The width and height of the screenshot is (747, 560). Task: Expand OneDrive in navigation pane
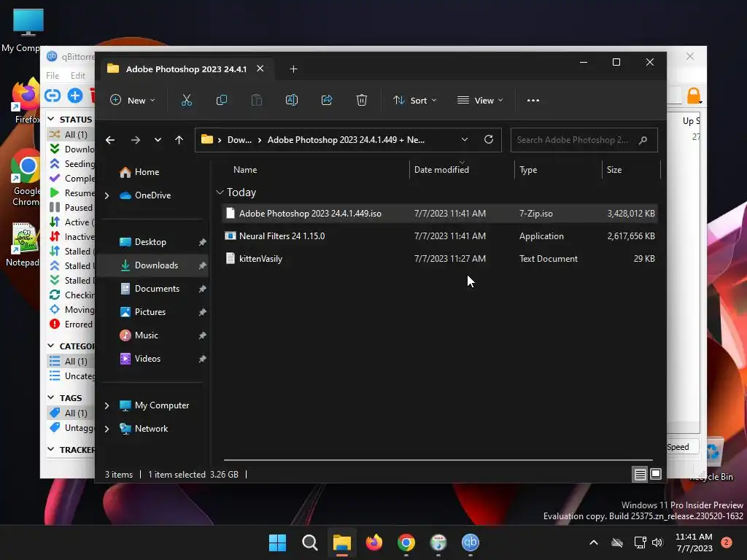click(x=107, y=195)
